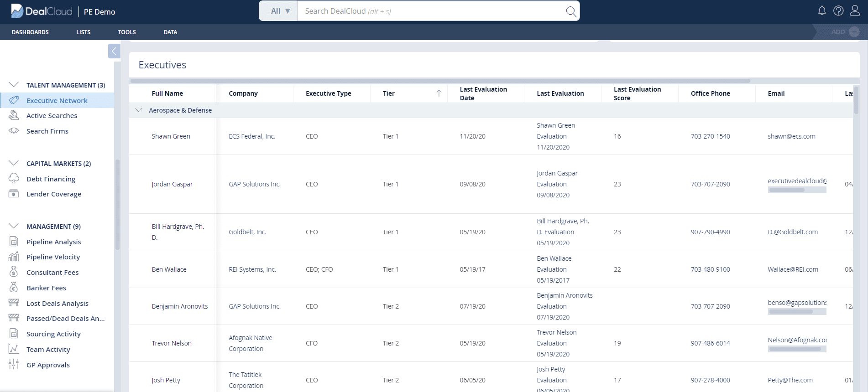This screenshot has width=868, height=392.
Task: Sort by the Company column header
Action: coord(243,93)
